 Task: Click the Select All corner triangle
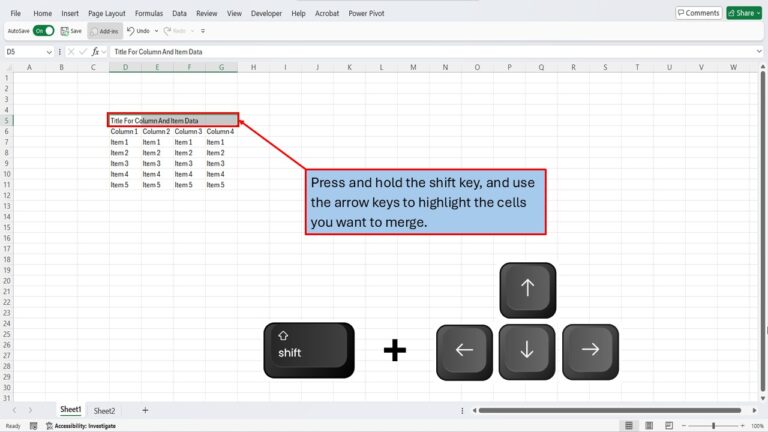8,68
